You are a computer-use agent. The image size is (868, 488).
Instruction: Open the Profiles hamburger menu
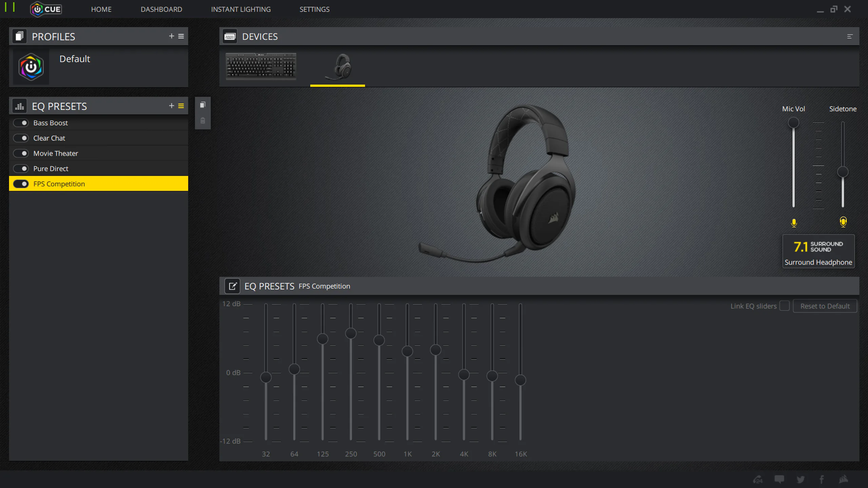click(x=181, y=36)
